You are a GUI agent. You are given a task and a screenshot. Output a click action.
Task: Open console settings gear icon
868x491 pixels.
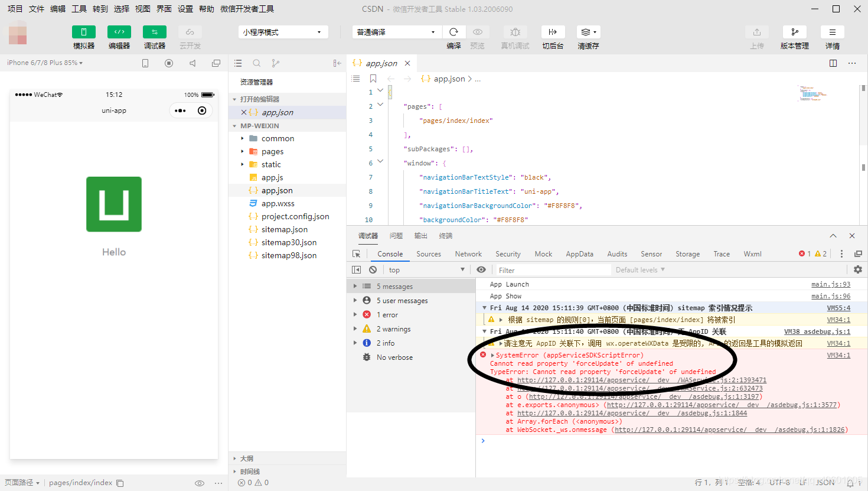pos(858,269)
